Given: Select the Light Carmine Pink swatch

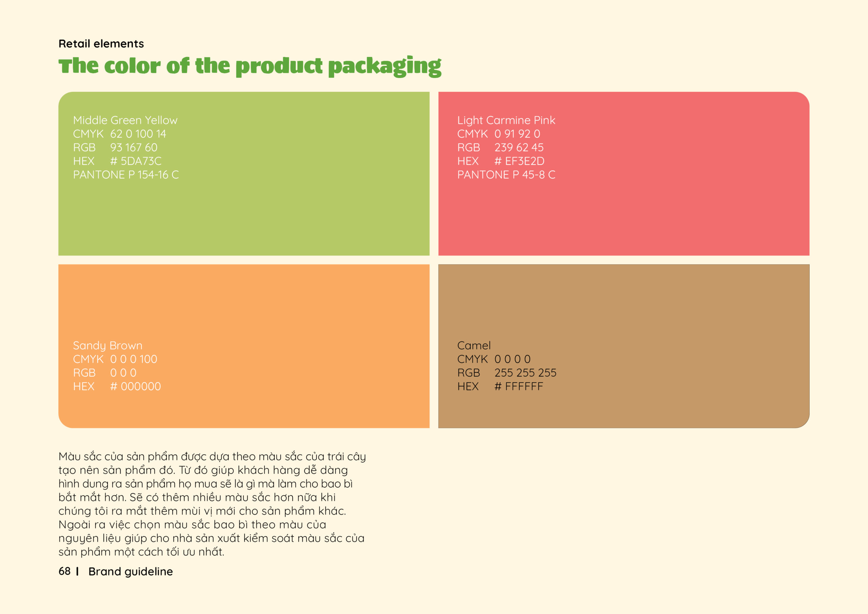Looking at the screenshot, I should tap(624, 174).
